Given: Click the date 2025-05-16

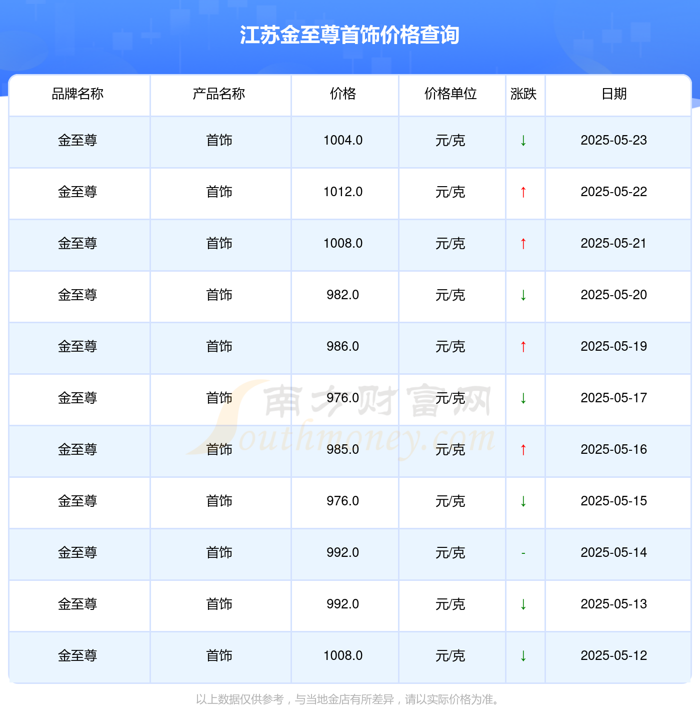Looking at the screenshot, I should [614, 450].
